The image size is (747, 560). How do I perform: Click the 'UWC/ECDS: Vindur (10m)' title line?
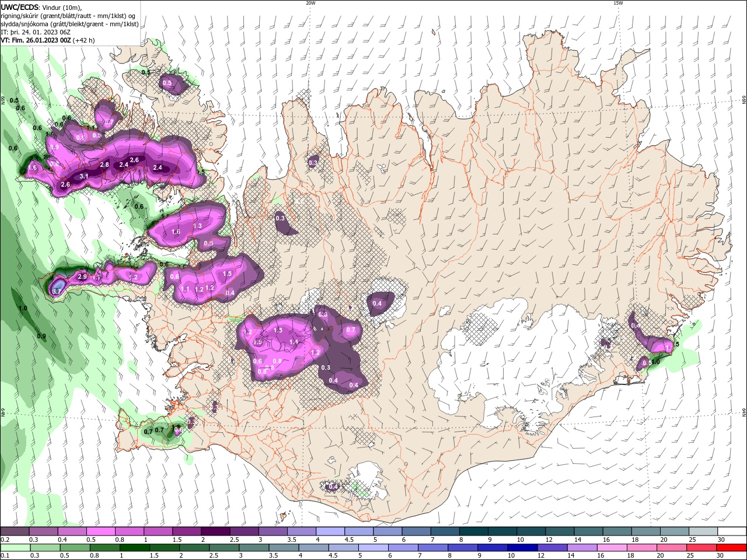41,7
